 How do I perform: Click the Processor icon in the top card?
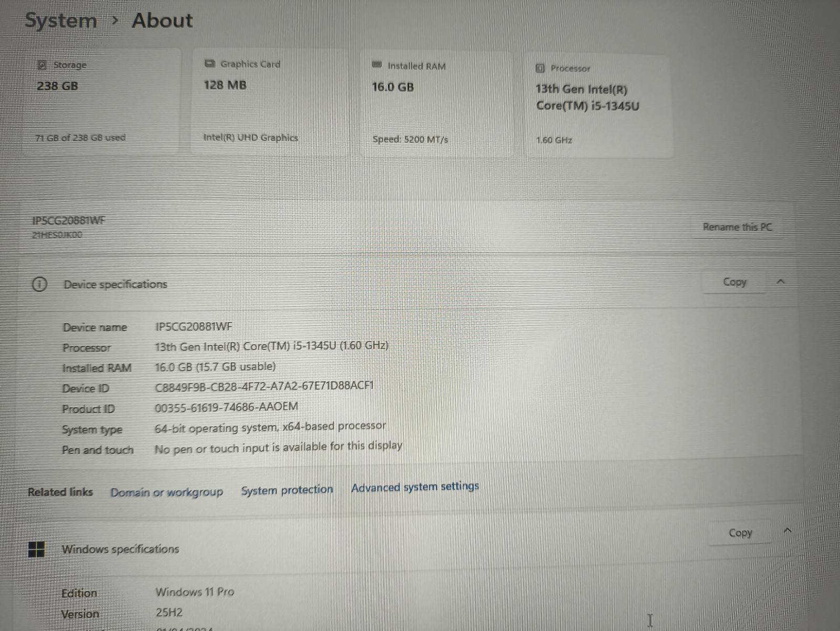tap(540, 68)
